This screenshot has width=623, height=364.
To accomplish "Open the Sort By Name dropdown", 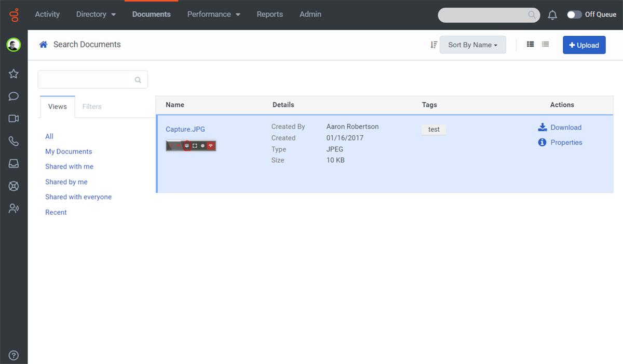I will click(472, 45).
